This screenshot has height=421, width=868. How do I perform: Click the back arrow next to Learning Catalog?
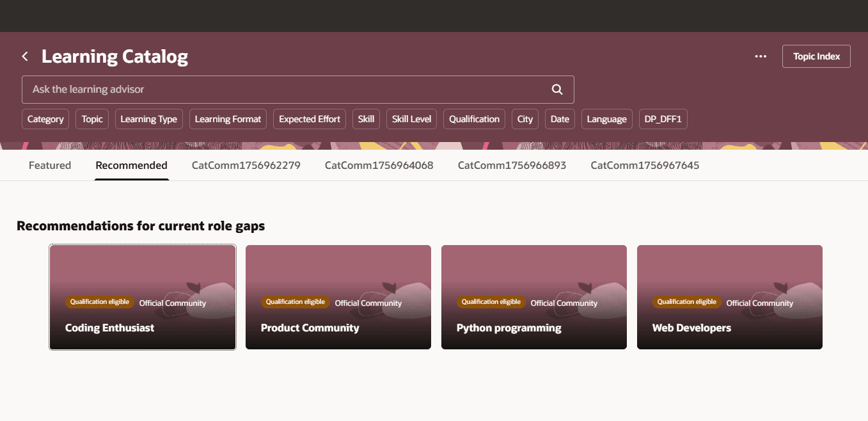click(x=24, y=56)
